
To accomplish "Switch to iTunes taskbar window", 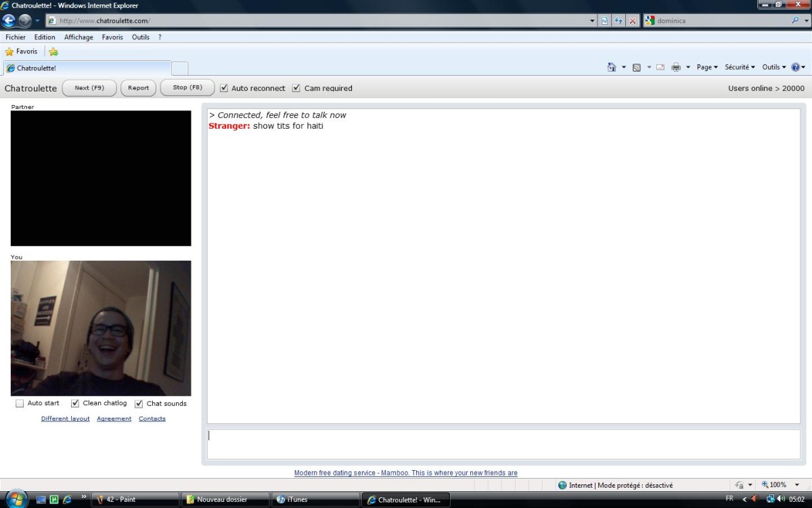I will coord(316,500).
